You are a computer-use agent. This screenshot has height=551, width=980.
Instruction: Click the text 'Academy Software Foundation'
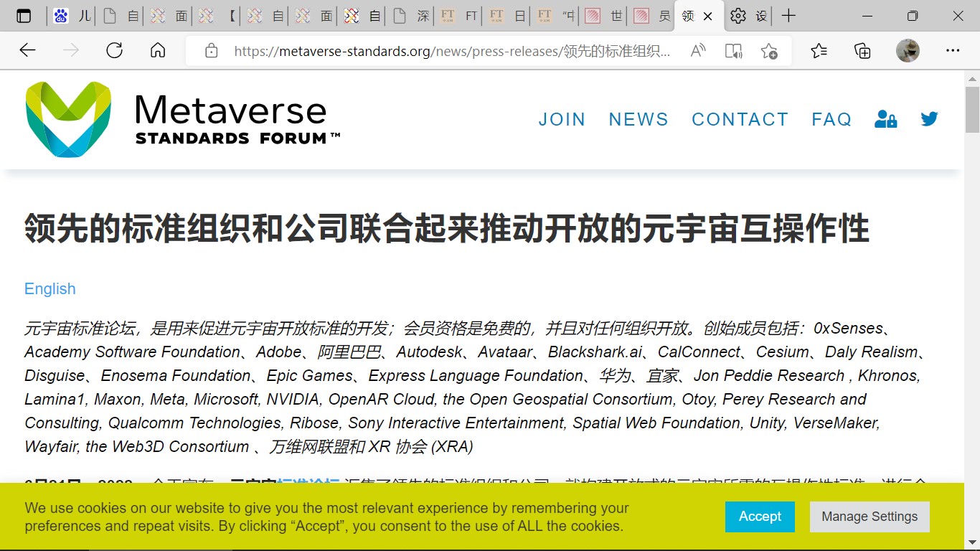click(132, 352)
